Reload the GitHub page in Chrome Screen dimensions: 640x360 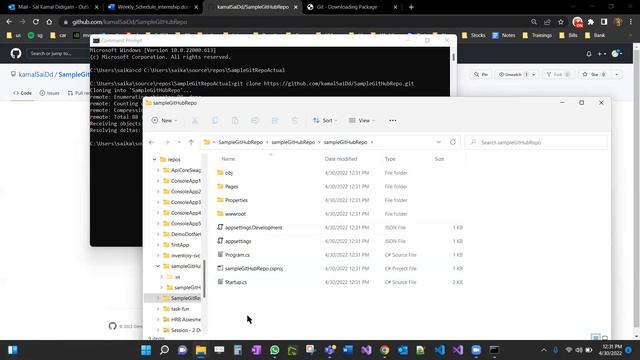36,22
